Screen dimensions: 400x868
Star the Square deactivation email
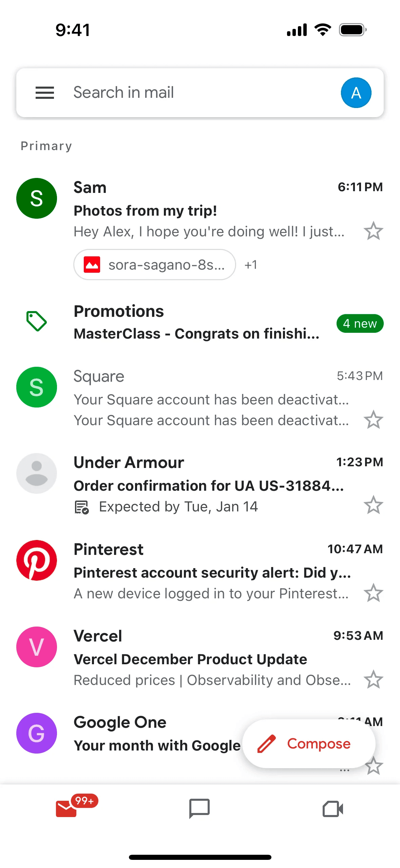[x=373, y=420]
